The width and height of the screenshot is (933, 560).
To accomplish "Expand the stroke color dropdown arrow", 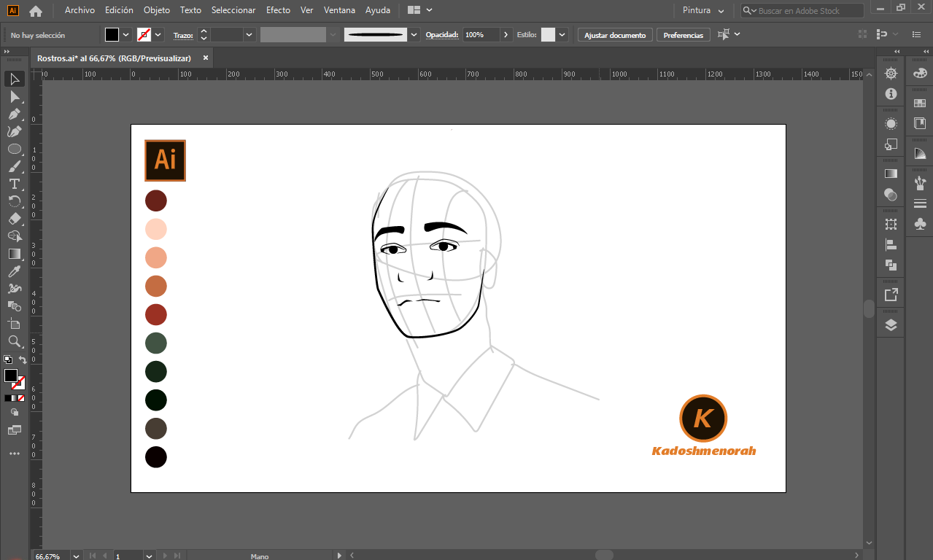I will (158, 35).
